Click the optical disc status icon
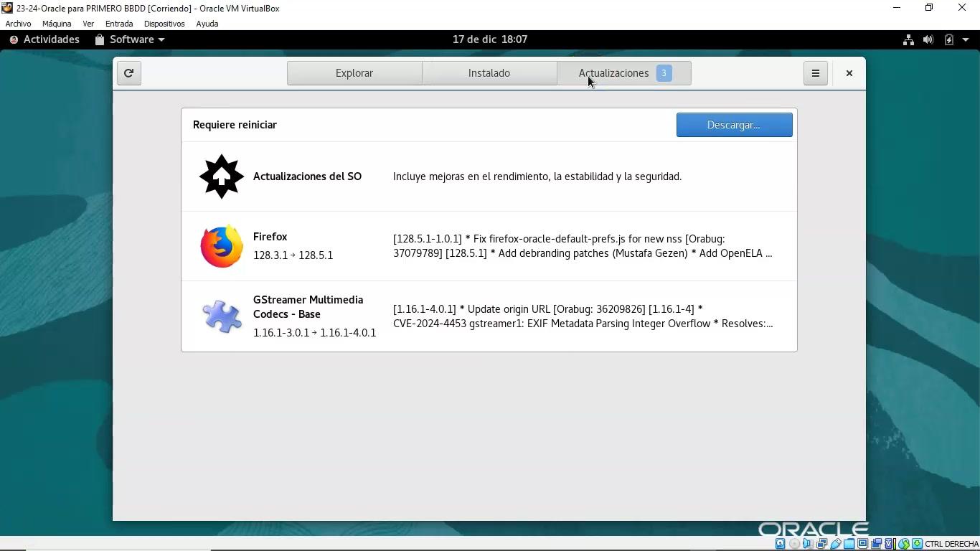The height and width of the screenshot is (551, 980). point(794,544)
